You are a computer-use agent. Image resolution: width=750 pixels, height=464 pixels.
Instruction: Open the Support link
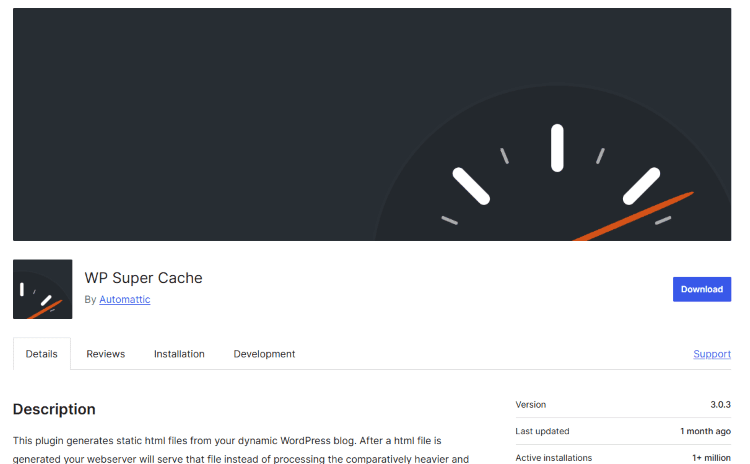click(712, 354)
